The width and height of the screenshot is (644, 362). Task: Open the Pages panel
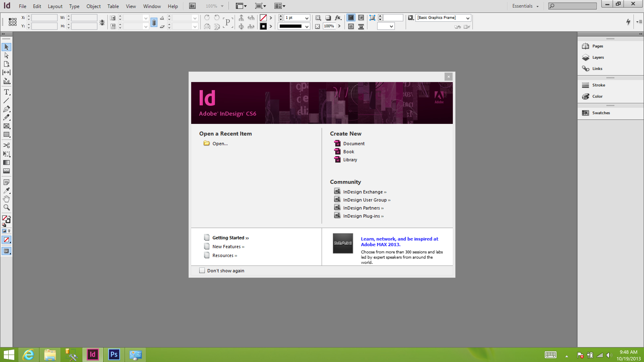coord(598,46)
